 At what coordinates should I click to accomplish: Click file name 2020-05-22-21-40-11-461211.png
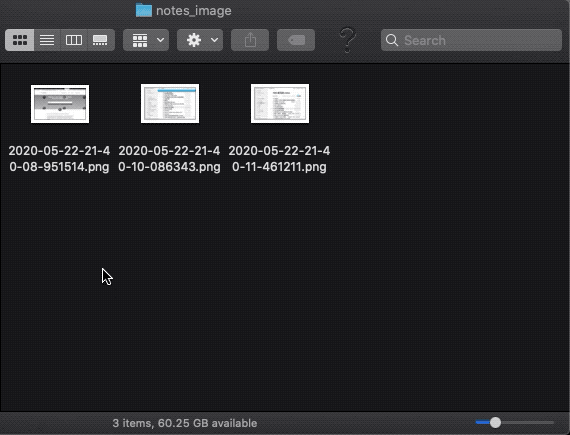click(x=279, y=159)
